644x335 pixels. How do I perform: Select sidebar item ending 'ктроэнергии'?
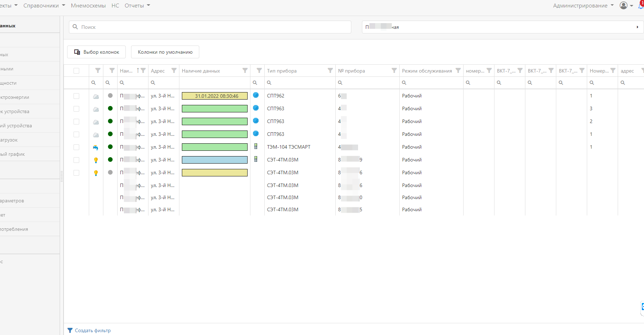30,97
